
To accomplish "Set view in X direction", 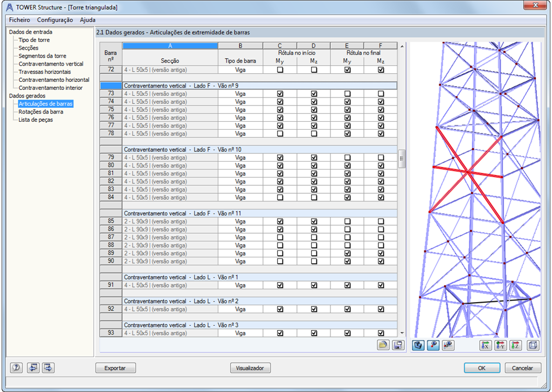I will pyautogui.click(x=486, y=345).
